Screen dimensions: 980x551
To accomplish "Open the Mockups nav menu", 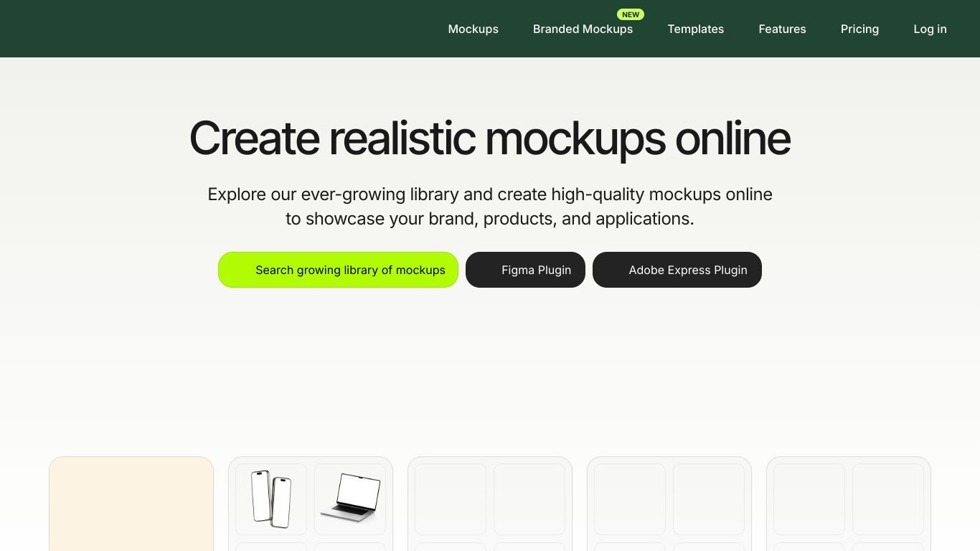I will coord(473,29).
